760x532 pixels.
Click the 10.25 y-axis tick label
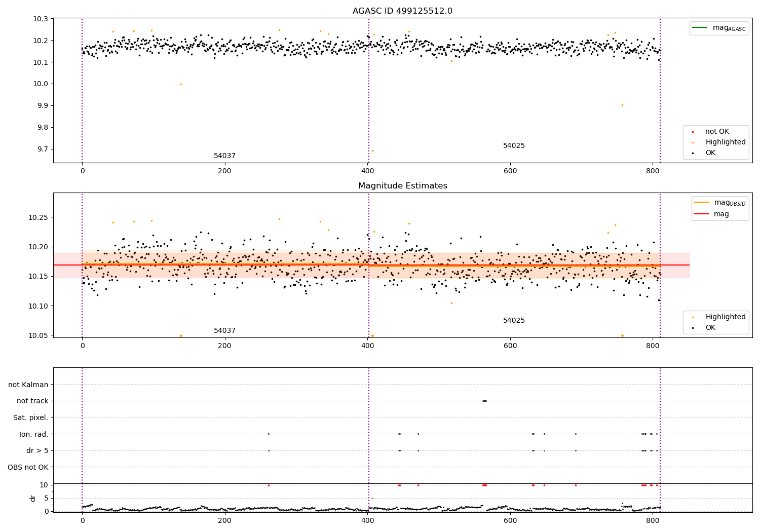click(x=39, y=217)
